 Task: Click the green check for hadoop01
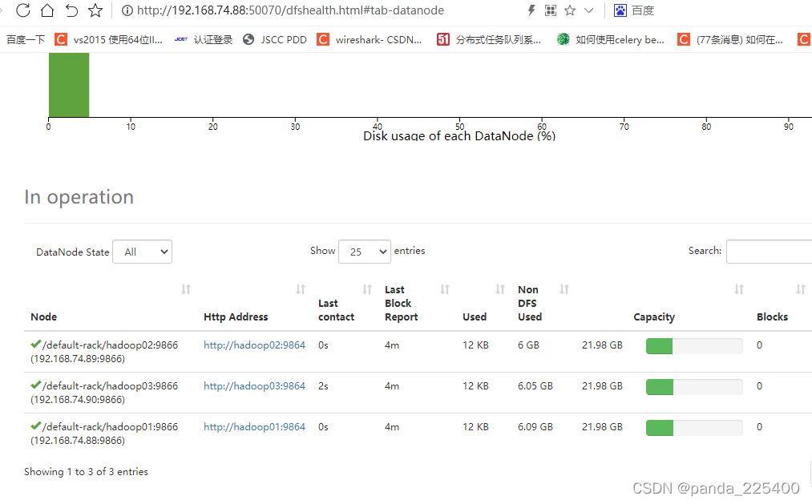point(36,425)
